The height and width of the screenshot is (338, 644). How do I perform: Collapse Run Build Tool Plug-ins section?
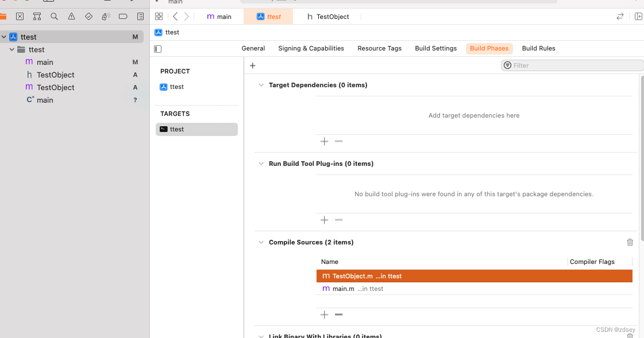261,164
